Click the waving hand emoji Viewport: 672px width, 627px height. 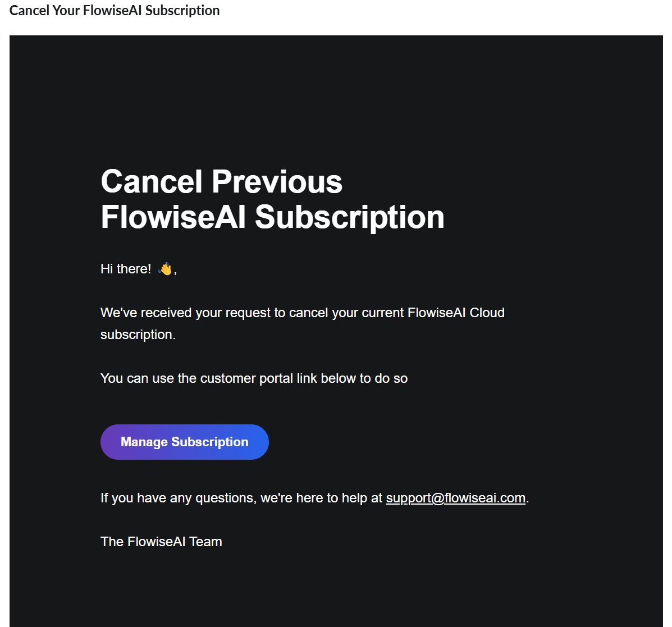[166, 269]
